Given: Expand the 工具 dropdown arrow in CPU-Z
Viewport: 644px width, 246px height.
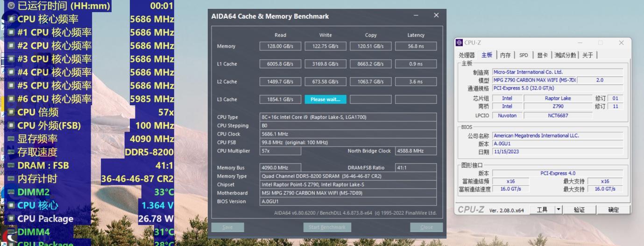Looking at the screenshot, I should [x=558, y=210].
